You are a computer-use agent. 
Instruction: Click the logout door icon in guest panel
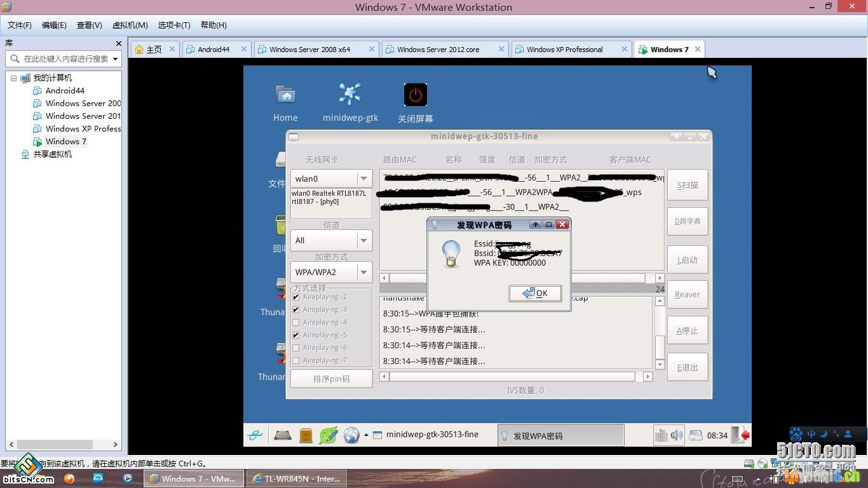[740, 435]
